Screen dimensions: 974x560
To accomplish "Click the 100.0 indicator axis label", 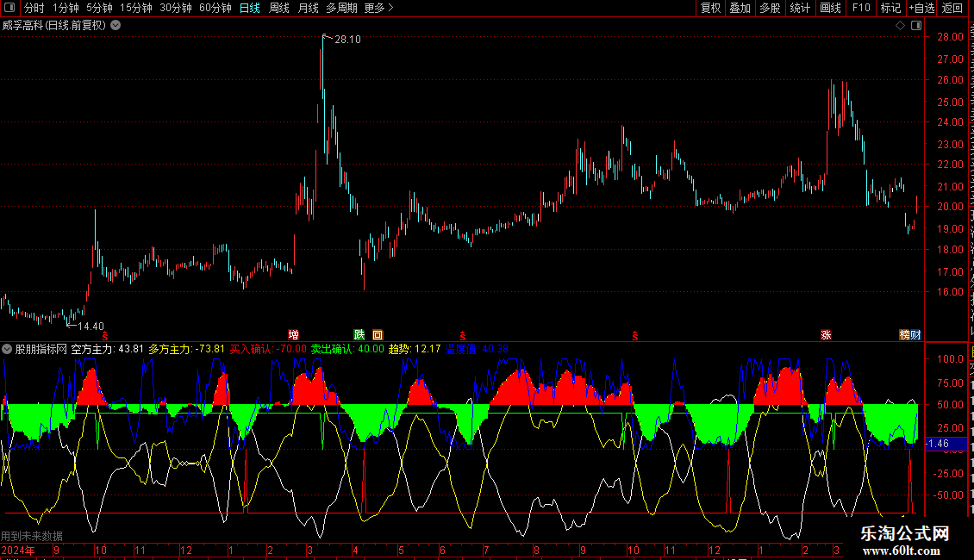I will (951, 359).
